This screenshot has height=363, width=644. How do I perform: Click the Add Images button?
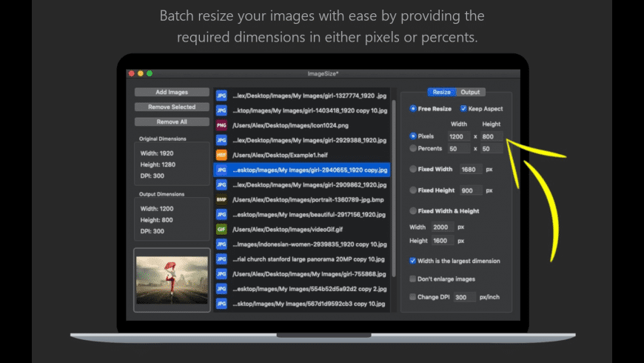[172, 92]
